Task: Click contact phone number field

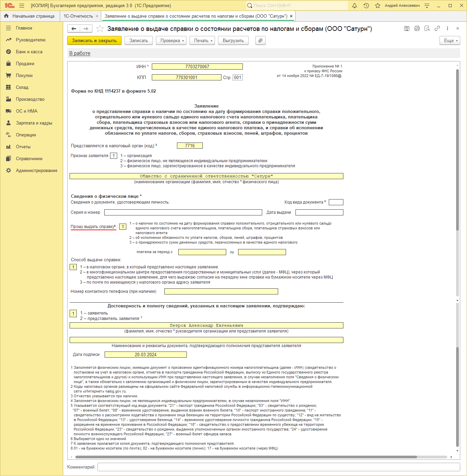Action: 221,291
